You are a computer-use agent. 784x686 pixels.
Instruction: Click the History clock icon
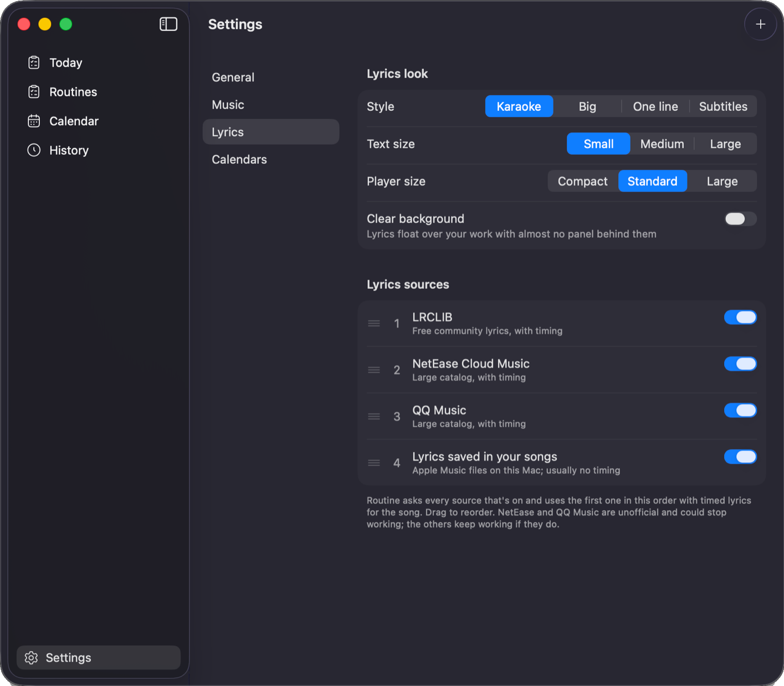(x=34, y=150)
